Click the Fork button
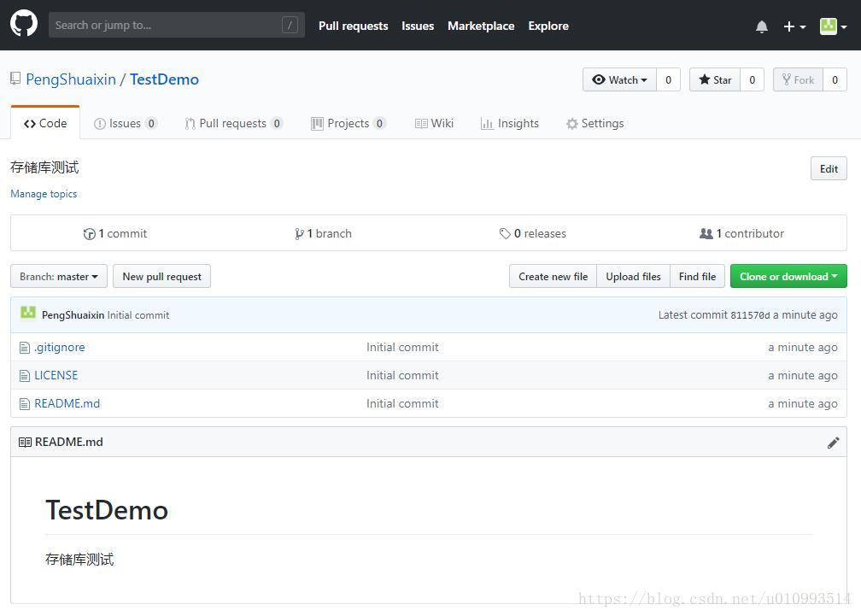The width and height of the screenshot is (861, 616). [x=798, y=79]
